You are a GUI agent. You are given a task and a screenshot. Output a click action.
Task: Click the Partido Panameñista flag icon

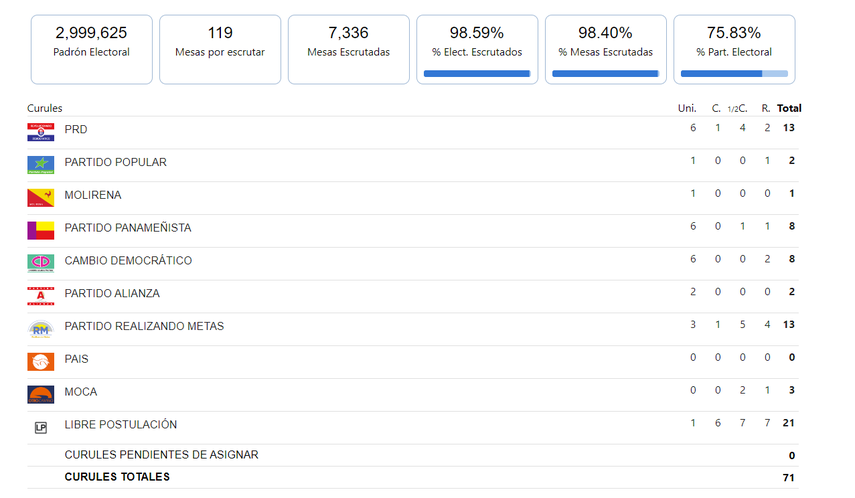coord(40,229)
